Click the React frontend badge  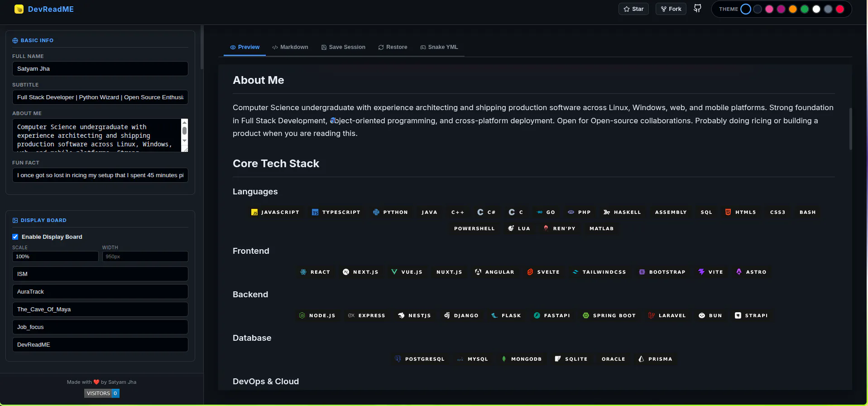click(x=315, y=272)
